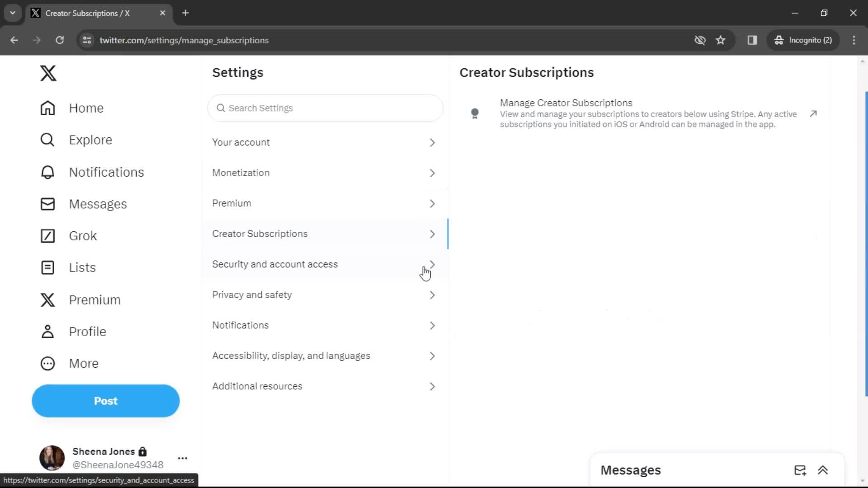
Task: Expand Creator Subscriptions chevron
Action: coord(432,234)
